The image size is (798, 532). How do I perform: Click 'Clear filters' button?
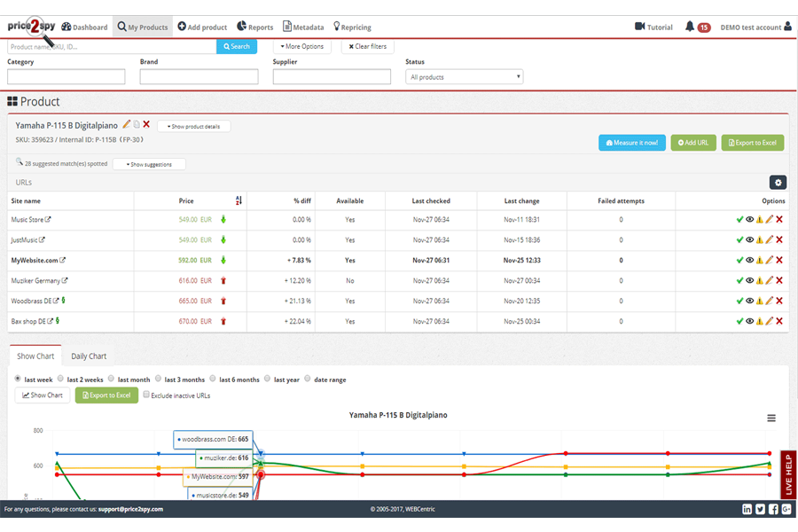[x=367, y=46]
